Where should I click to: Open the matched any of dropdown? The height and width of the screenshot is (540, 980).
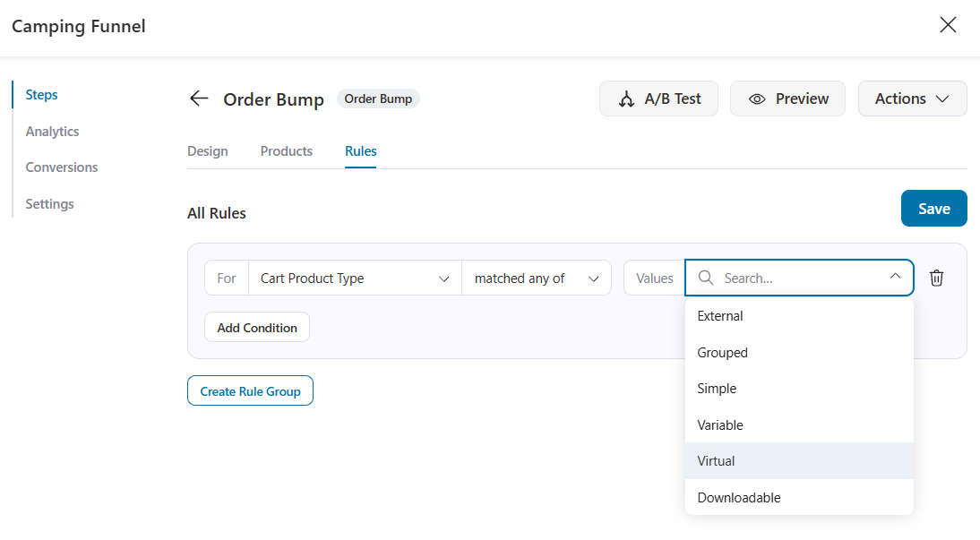(537, 279)
